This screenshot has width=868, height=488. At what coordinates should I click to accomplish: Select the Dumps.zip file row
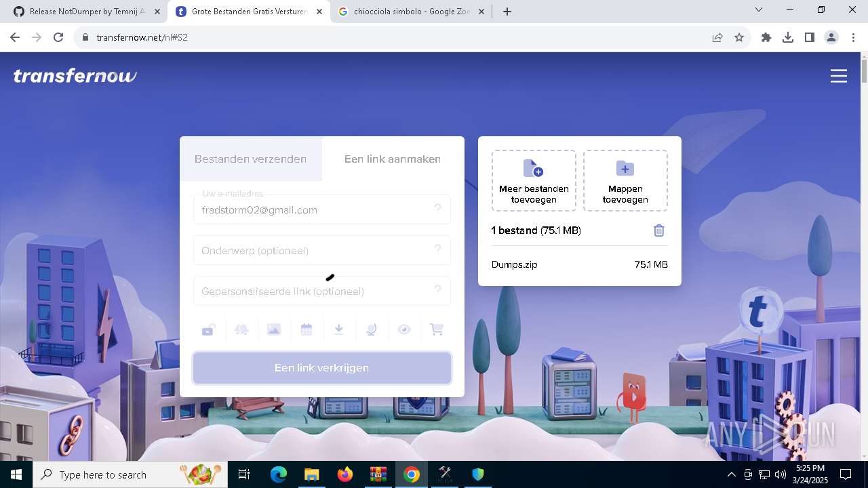[x=580, y=264]
